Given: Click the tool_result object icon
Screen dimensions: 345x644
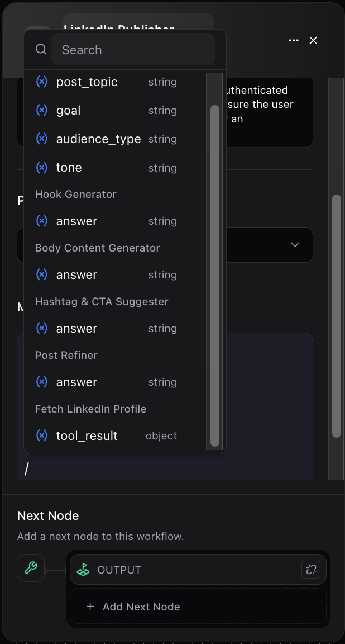Looking at the screenshot, I should 41,435.
